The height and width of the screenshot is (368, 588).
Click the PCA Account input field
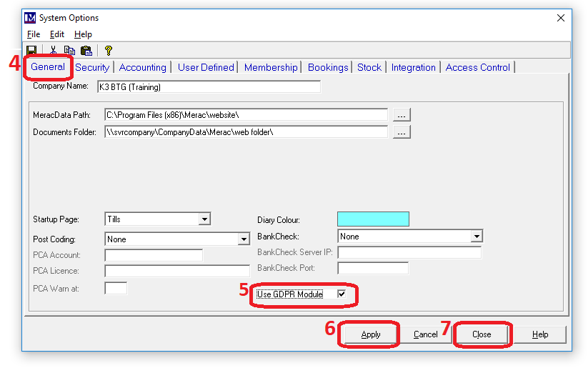coord(154,255)
